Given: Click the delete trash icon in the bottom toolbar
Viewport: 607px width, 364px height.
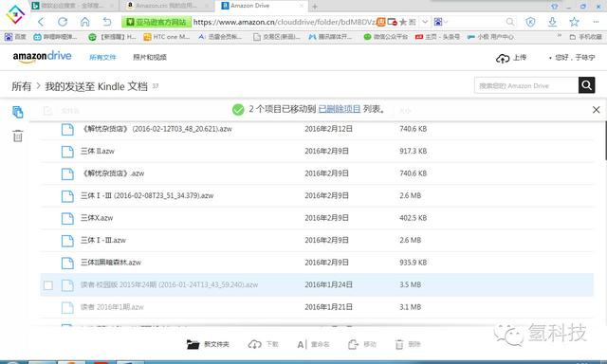Looking at the screenshot, I should click(399, 344).
